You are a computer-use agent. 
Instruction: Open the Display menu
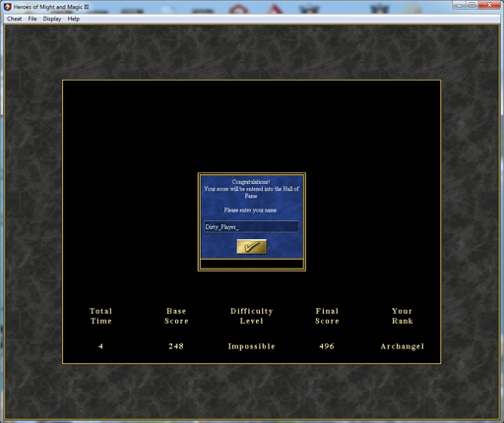click(x=52, y=19)
